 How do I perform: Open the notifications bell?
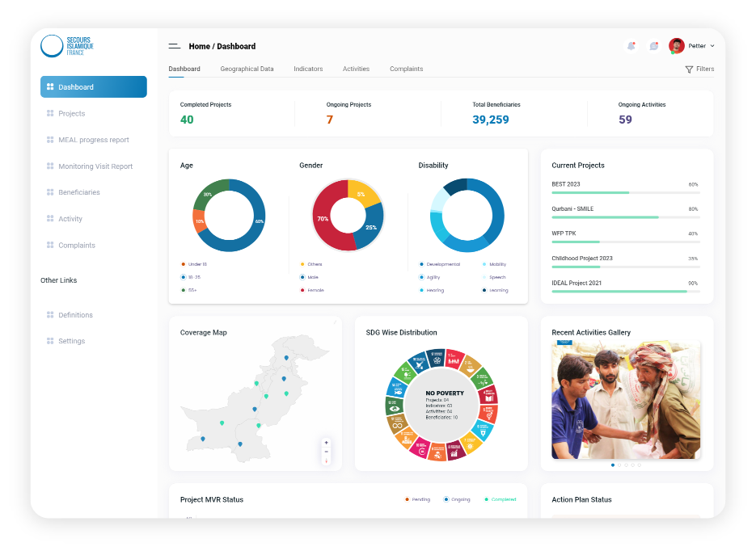631,46
